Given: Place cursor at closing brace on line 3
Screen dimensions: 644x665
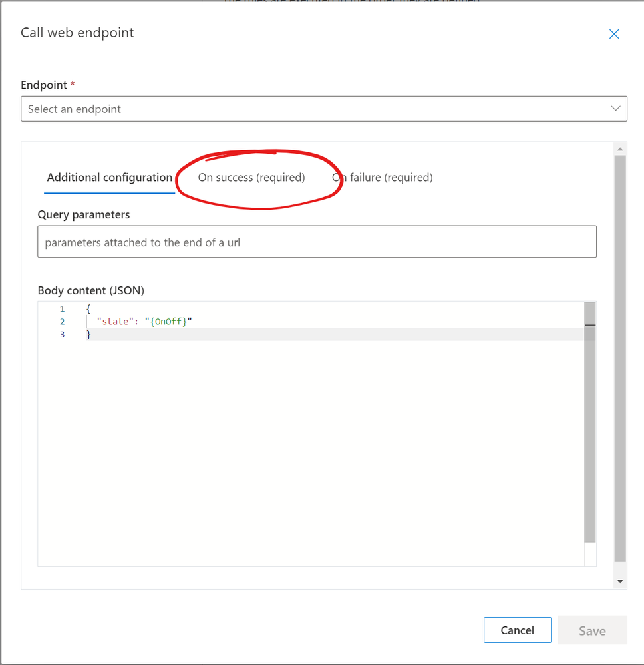Looking at the screenshot, I should tap(88, 334).
